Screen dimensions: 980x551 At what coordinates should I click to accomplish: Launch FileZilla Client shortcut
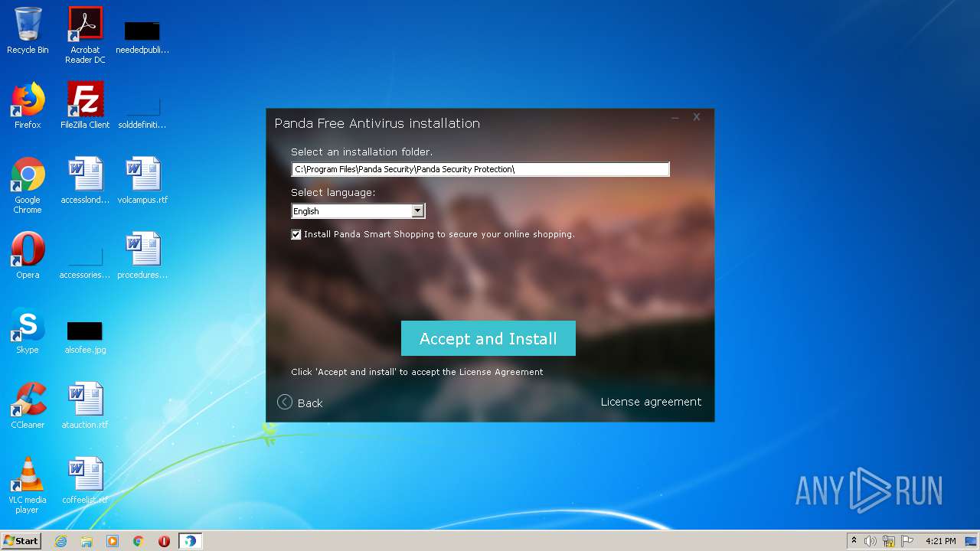(x=85, y=106)
